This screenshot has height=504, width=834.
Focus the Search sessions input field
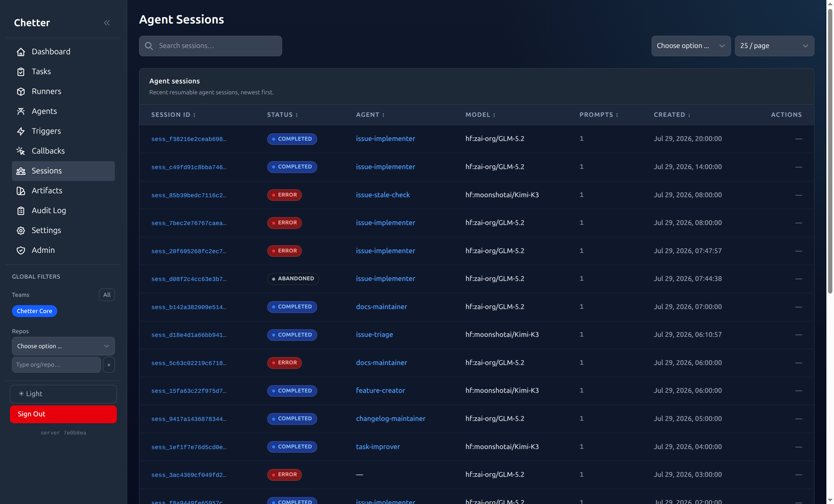tap(210, 46)
